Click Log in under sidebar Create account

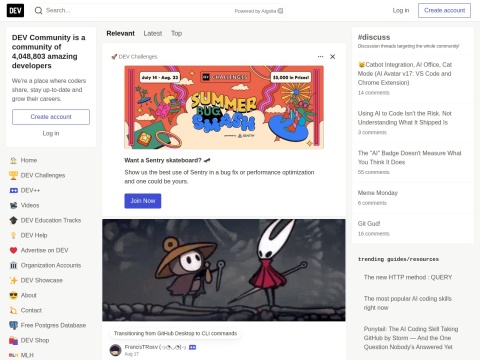tap(51, 133)
